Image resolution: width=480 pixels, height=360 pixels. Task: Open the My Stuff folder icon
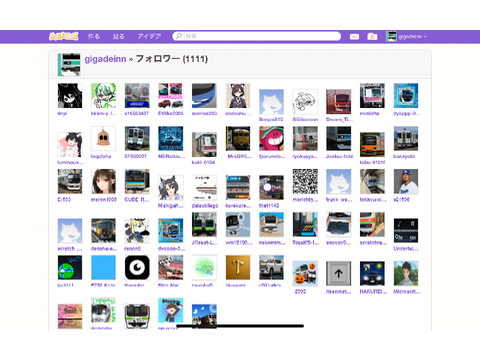[x=372, y=37]
